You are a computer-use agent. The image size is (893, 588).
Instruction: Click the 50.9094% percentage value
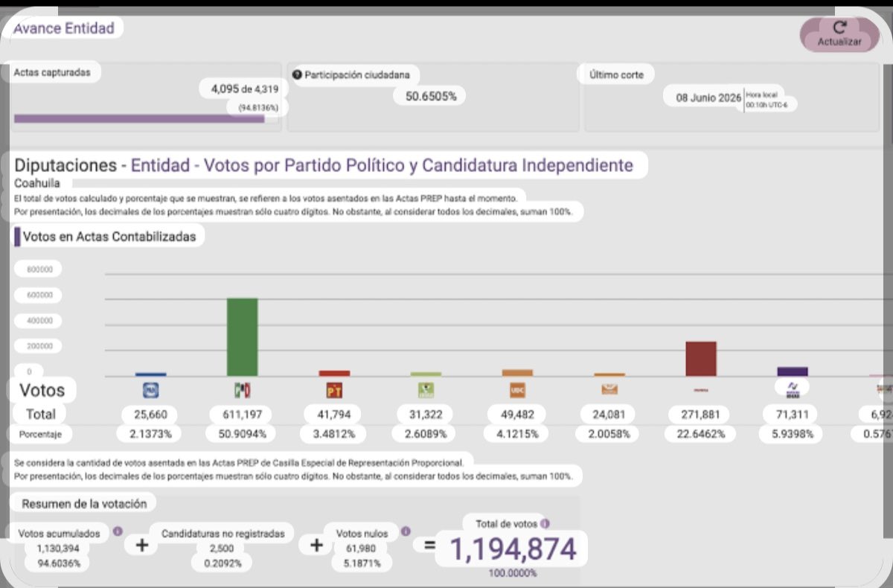(x=242, y=434)
